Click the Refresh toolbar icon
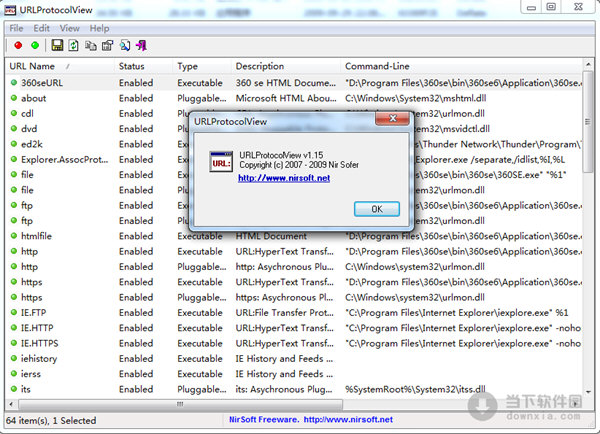The height and width of the screenshot is (434, 600). point(73,46)
